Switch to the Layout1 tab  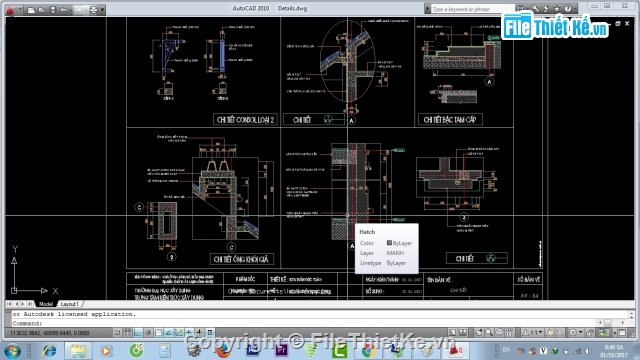pos(69,304)
